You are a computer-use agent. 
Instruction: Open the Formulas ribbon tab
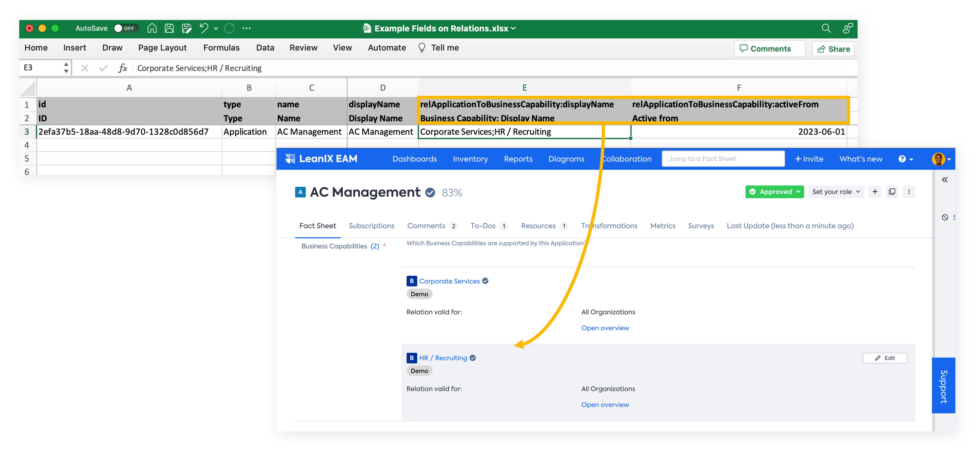(x=221, y=48)
